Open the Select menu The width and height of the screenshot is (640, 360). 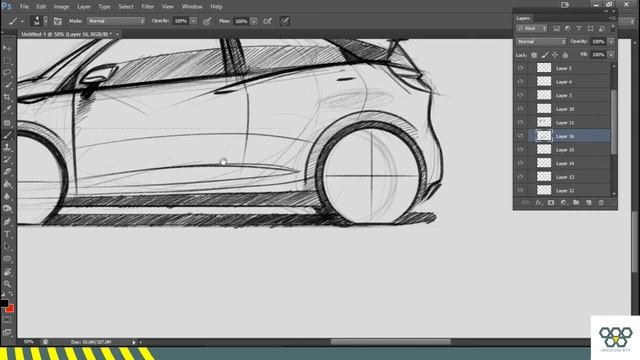coord(126,7)
